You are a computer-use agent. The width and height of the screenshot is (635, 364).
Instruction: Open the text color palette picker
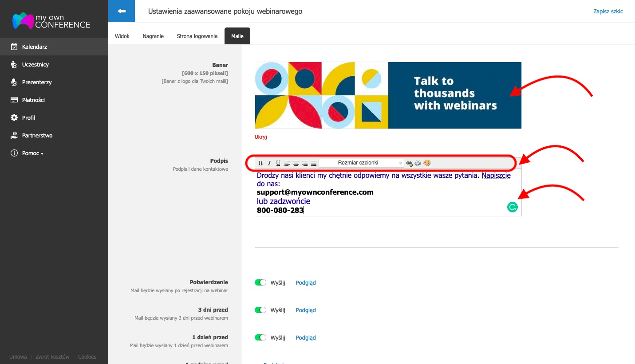click(426, 163)
